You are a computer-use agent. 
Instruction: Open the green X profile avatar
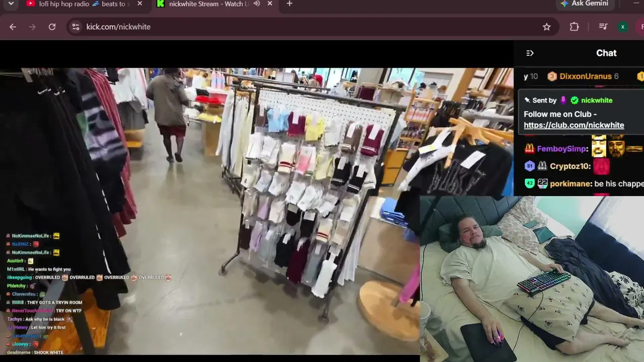(x=623, y=27)
